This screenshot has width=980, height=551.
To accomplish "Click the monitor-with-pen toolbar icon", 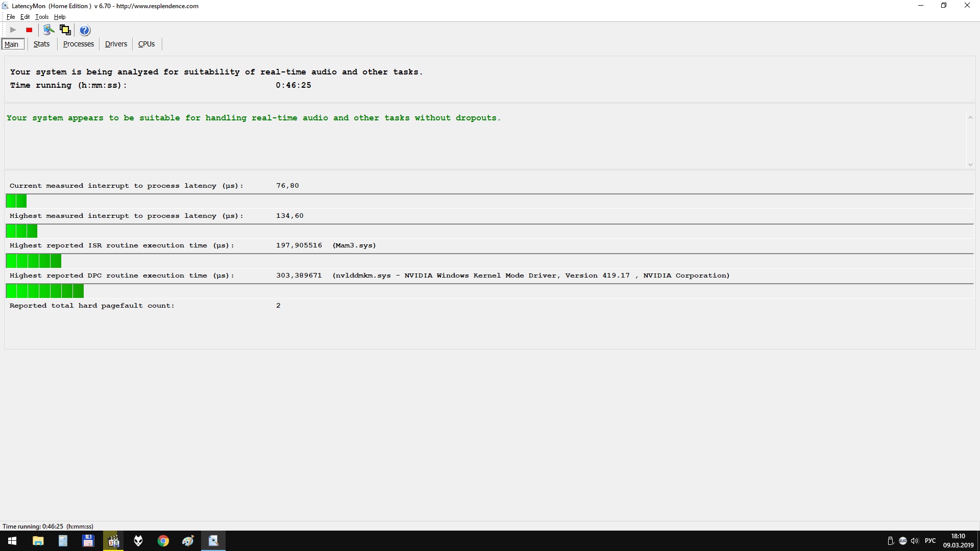I will coord(48,30).
